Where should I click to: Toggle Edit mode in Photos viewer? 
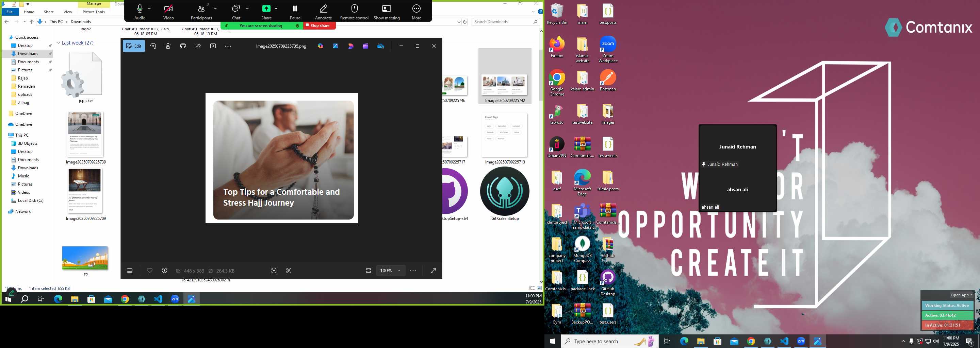point(134,46)
